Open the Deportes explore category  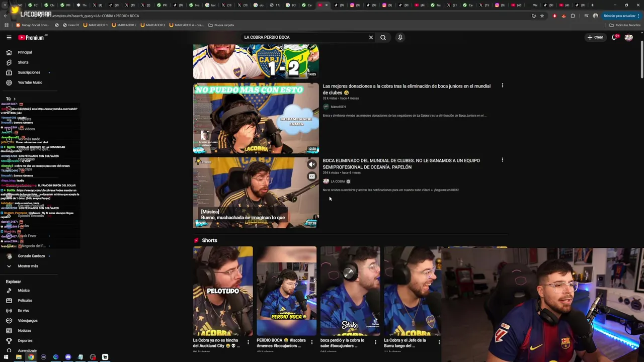25,341
